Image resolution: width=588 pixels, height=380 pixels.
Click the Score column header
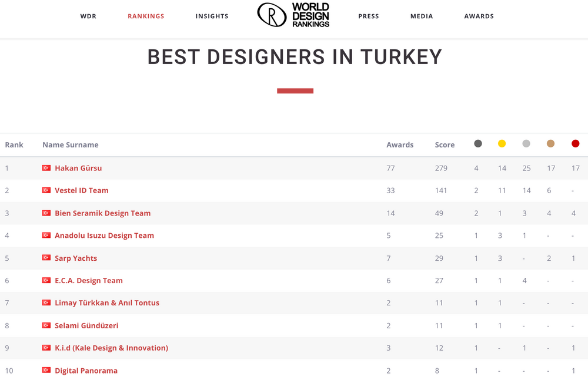(445, 145)
